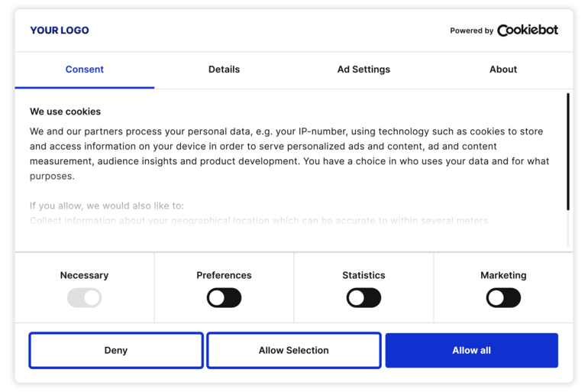Open the Ad Settings tab
This screenshot has height=392, width=588.
(363, 70)
